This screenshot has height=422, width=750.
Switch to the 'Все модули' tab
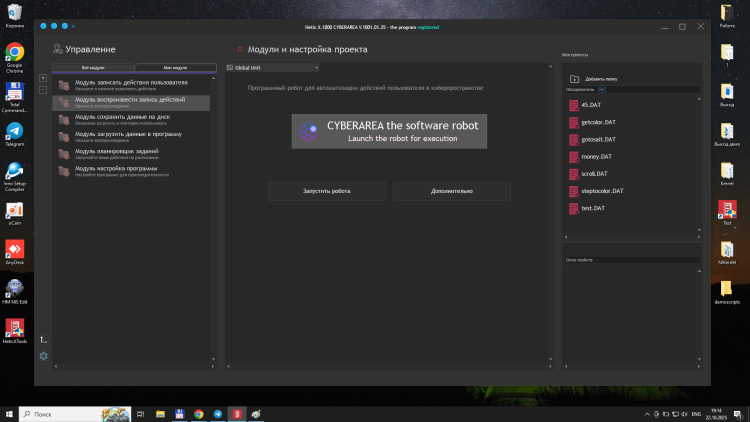93,68
